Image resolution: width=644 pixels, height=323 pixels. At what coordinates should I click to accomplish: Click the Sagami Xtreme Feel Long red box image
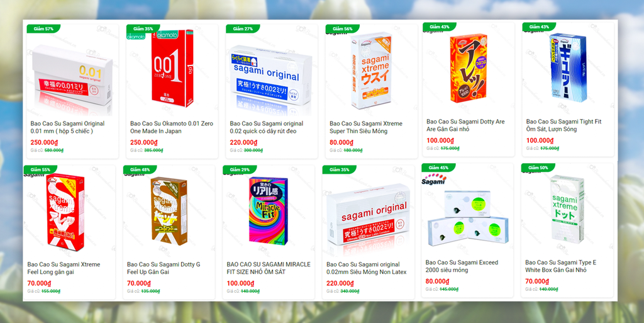click(x=65, y=212)
